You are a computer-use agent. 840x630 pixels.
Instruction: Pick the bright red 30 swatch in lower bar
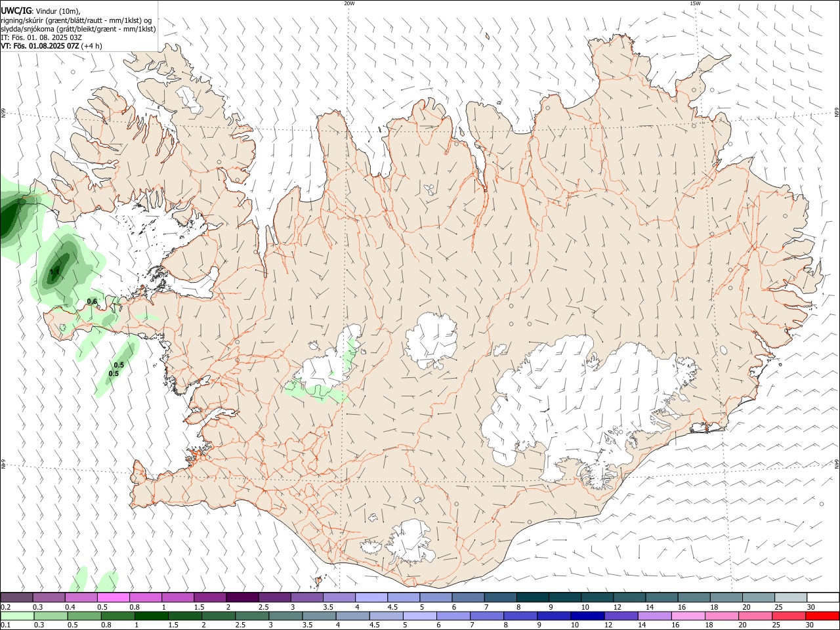tap(822, 616)
